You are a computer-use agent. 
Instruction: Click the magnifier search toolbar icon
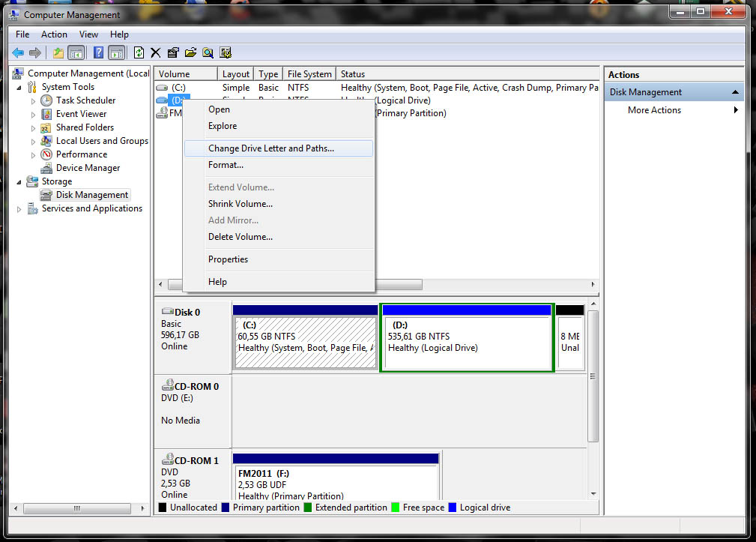(x=208, y=52)
